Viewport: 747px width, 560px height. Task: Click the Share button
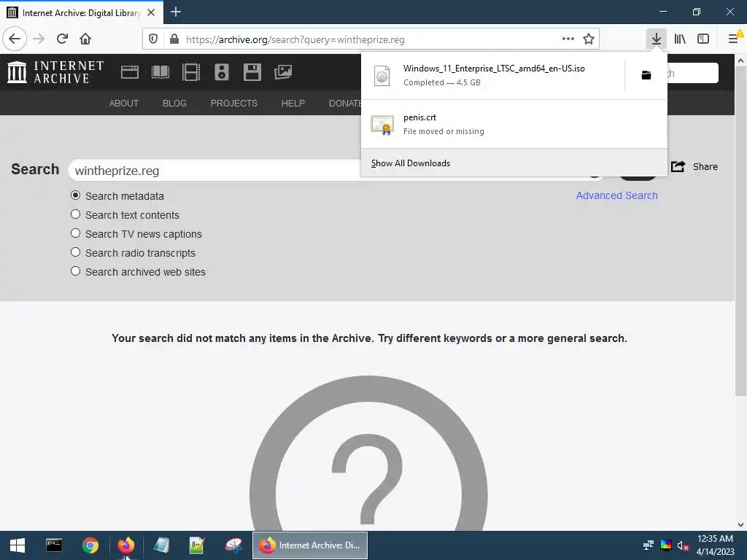coord(694,167)
